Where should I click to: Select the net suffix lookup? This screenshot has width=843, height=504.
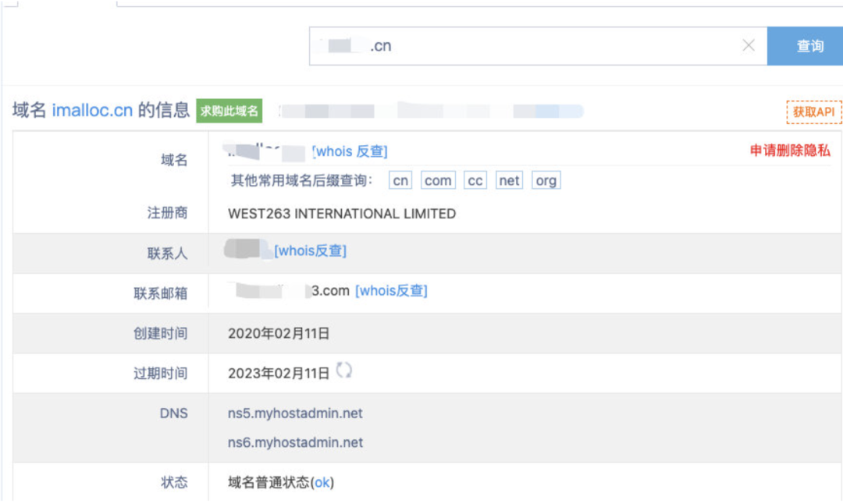pyautogui.click(x=509, y=180)
